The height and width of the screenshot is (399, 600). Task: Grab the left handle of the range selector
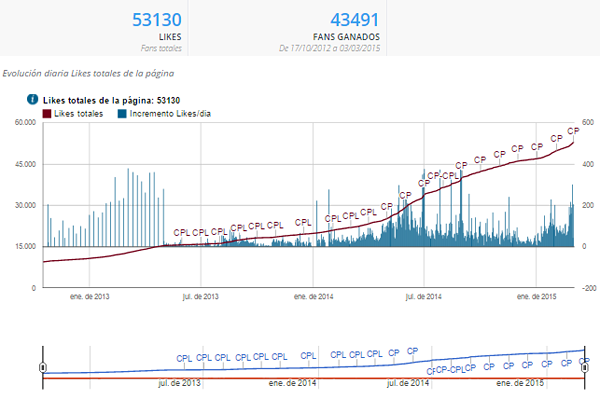pyautogui.click(x=43, y=368)
